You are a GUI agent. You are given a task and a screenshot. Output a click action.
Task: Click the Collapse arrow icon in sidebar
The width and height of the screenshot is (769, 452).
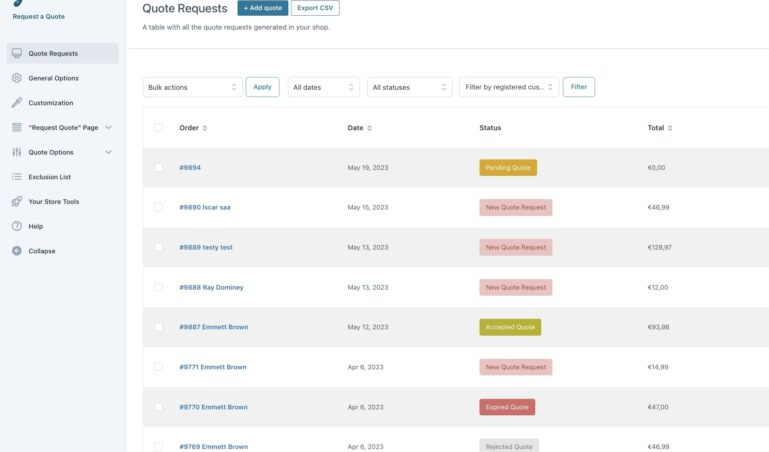pyautogui.click(x=17, y=251)
